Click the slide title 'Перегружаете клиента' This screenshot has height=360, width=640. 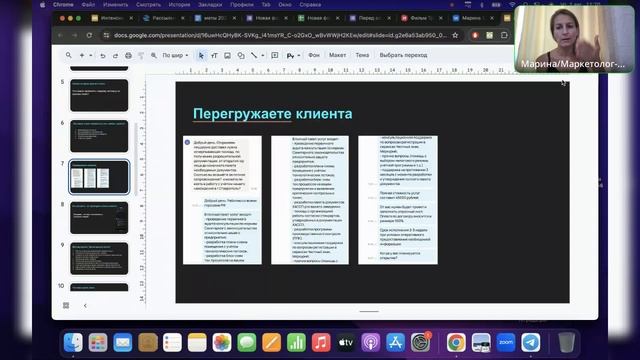273,114
